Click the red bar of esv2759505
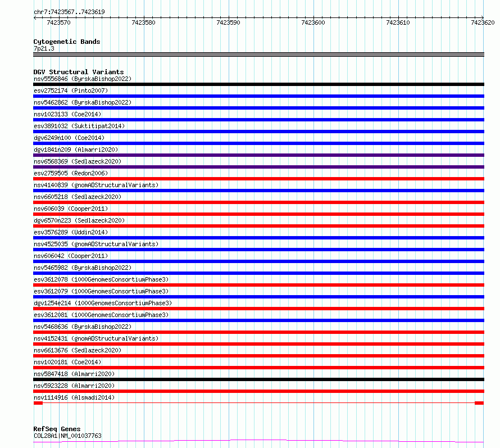 (258, 179)
